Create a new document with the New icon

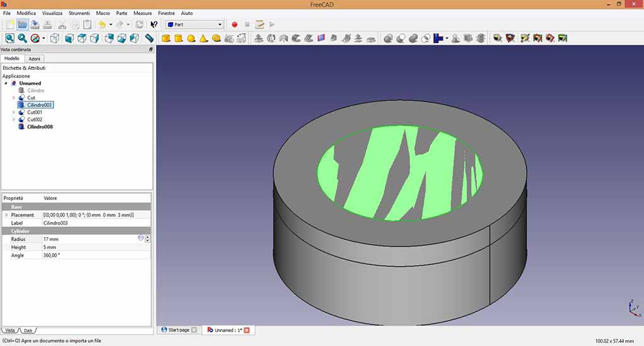pyautogui.click(x=10, y=25)
